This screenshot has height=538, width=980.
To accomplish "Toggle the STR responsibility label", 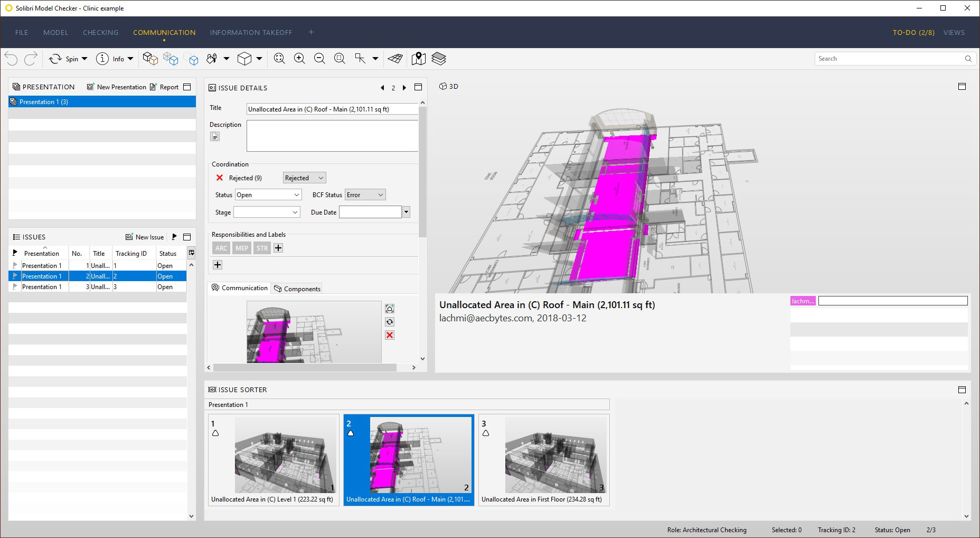I will point(262,248).
